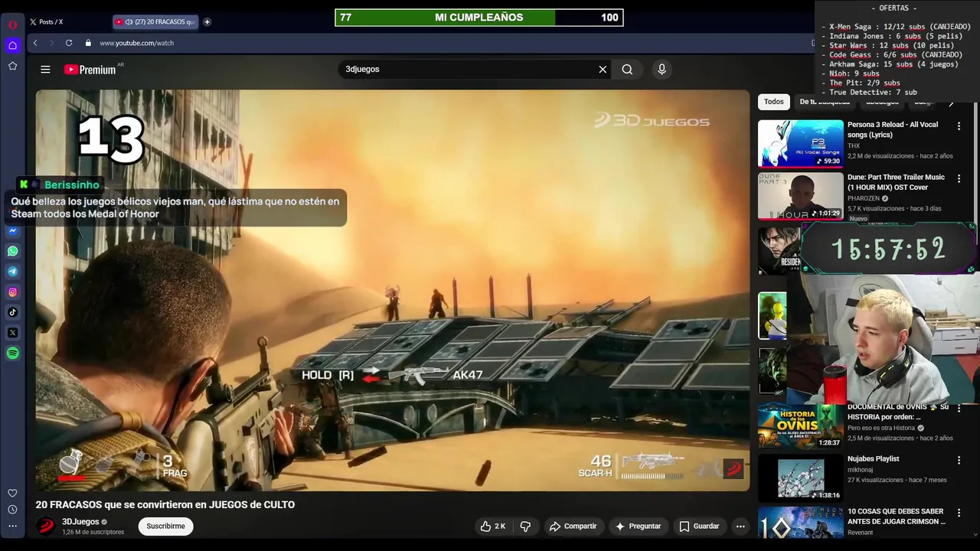The image size is (980, 551).
Task: Open the Opera menu logo
Action: 13,24
